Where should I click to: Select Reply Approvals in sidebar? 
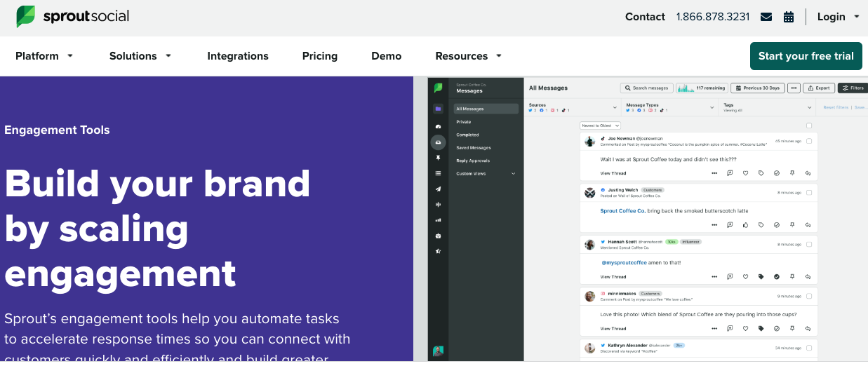click(473, 161)
